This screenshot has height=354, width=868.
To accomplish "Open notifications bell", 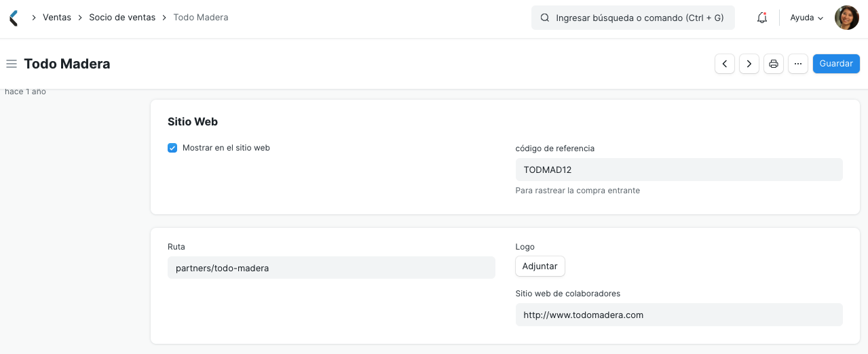I will [762, 18].
